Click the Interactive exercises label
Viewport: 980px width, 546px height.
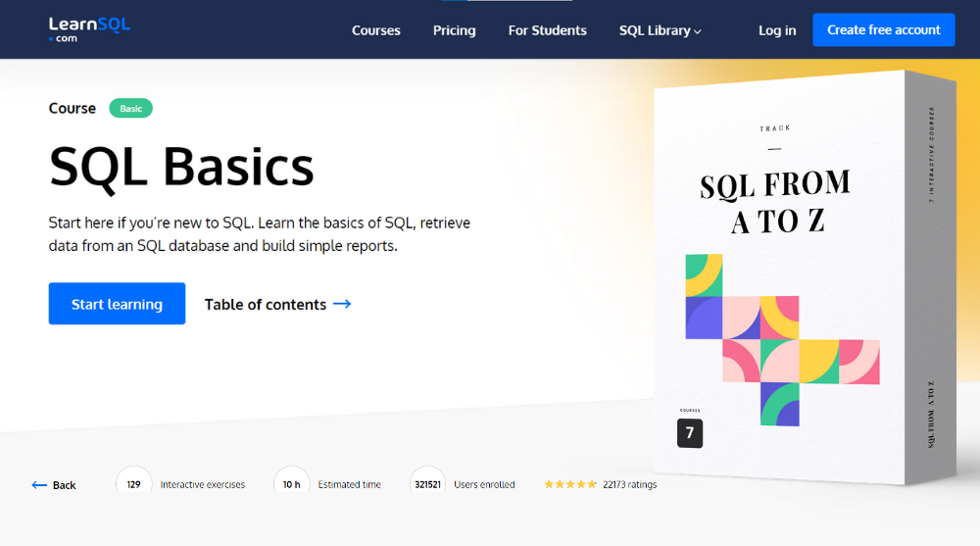click(203, 484)
